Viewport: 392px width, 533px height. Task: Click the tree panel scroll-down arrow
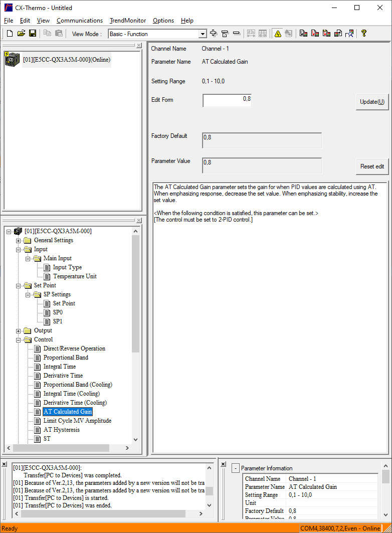coord(135,440)
